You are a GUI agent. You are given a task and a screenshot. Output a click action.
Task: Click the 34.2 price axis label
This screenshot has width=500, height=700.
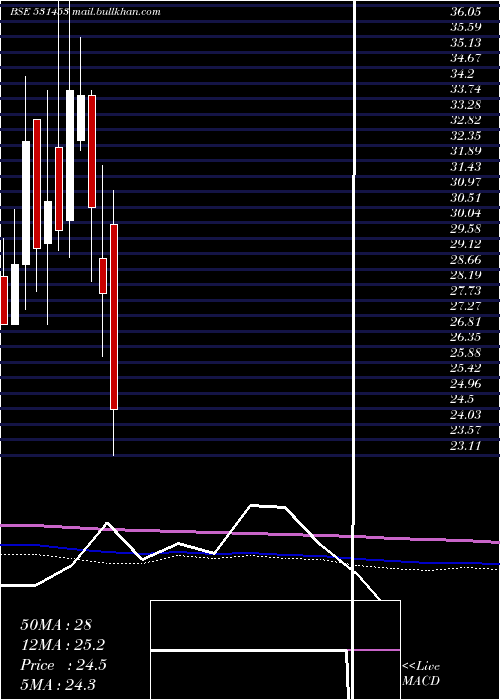(x=462, y=74)
